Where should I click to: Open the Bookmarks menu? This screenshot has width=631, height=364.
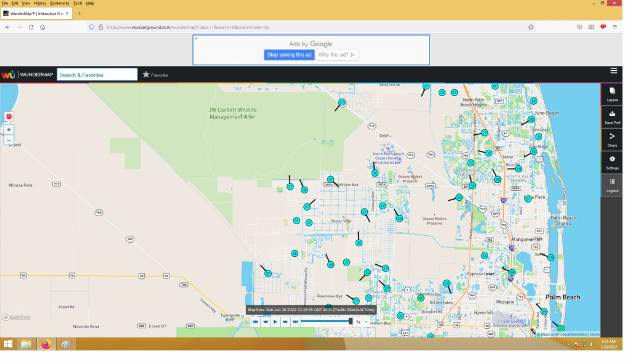coord(60,3)
